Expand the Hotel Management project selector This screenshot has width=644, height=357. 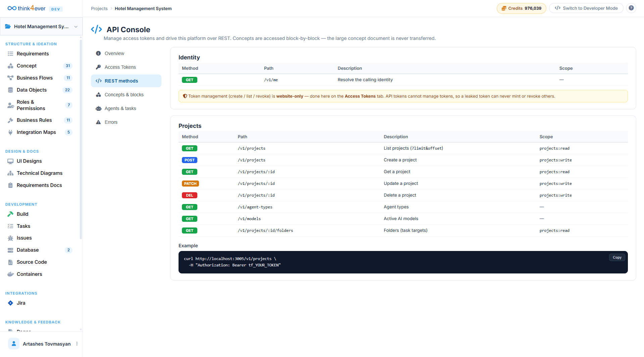[41, 27]
